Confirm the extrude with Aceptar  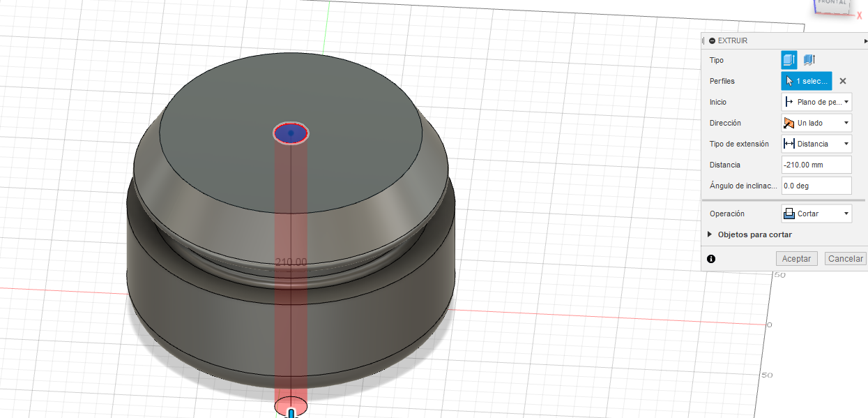[796, 258]
